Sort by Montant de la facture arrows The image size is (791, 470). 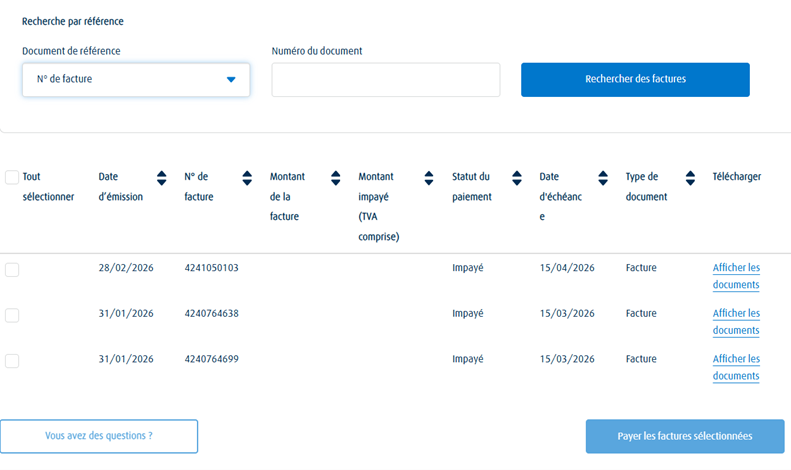(x=335, y=178)
